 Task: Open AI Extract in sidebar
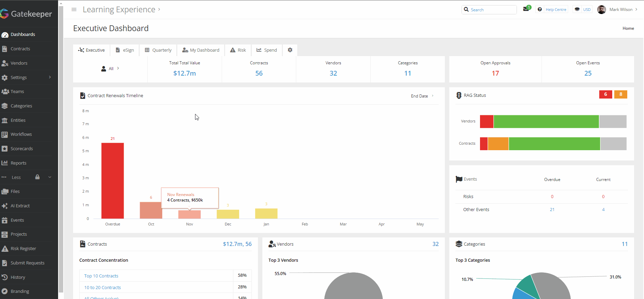[x=20, y=206]
